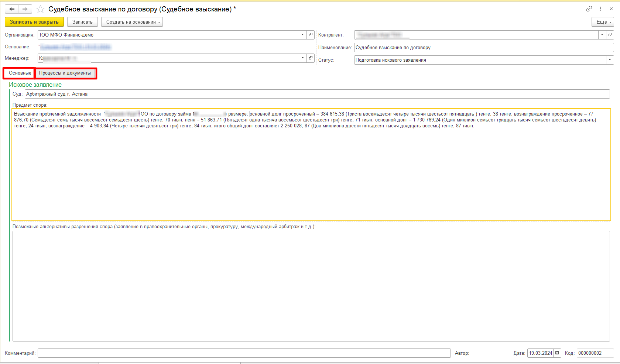Go back with the left arrow button
The height and width of the screenshot is (364, 620).
click(x=12, y=9)
